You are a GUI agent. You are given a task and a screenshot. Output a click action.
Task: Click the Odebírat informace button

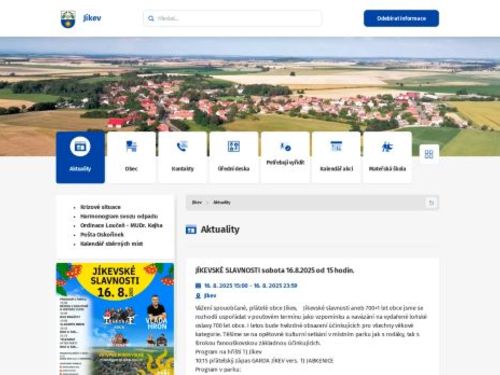pos(401,18)
